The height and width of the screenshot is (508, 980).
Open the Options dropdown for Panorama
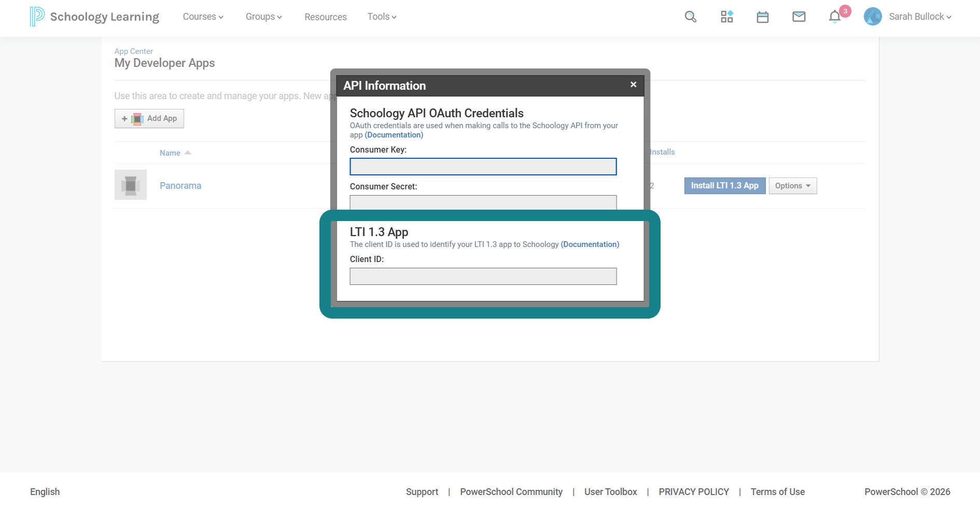pyautogui.click(x=792, y=186)
